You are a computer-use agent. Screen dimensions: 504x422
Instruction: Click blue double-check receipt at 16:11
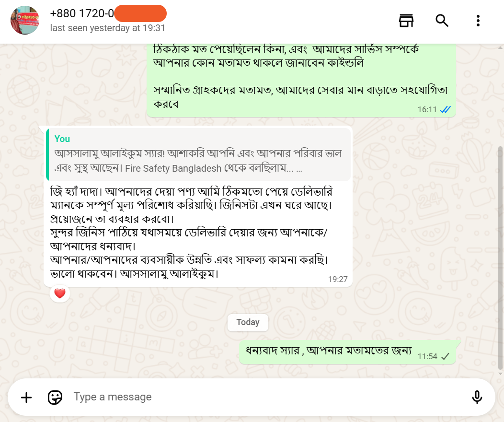click(446, 109)
